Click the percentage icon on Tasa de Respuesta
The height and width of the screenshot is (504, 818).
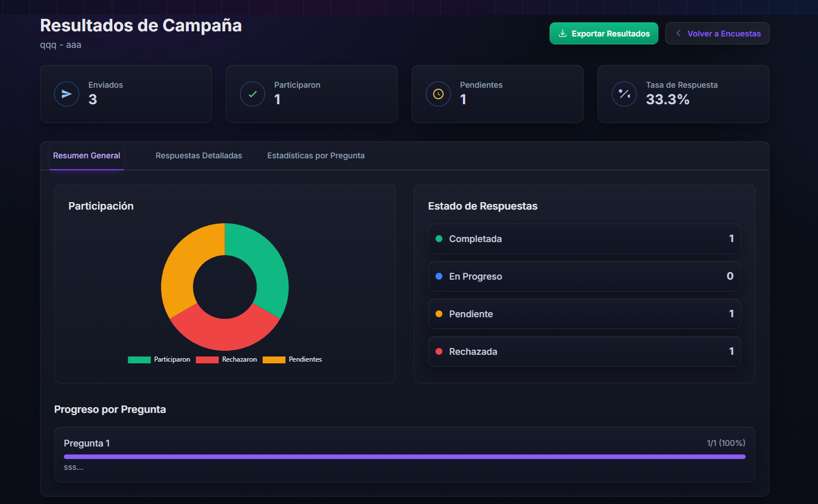(x=624, y=94)
